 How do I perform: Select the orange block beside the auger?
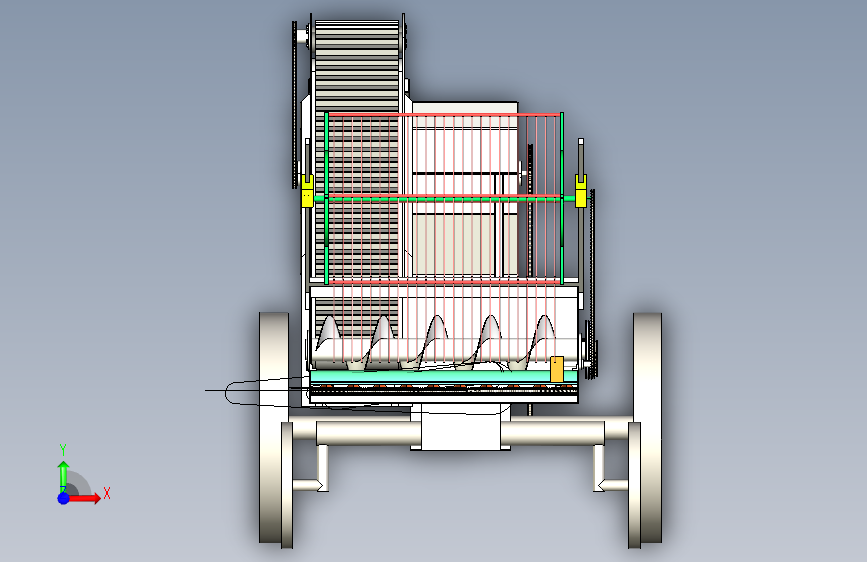click(x=557, y=370)
